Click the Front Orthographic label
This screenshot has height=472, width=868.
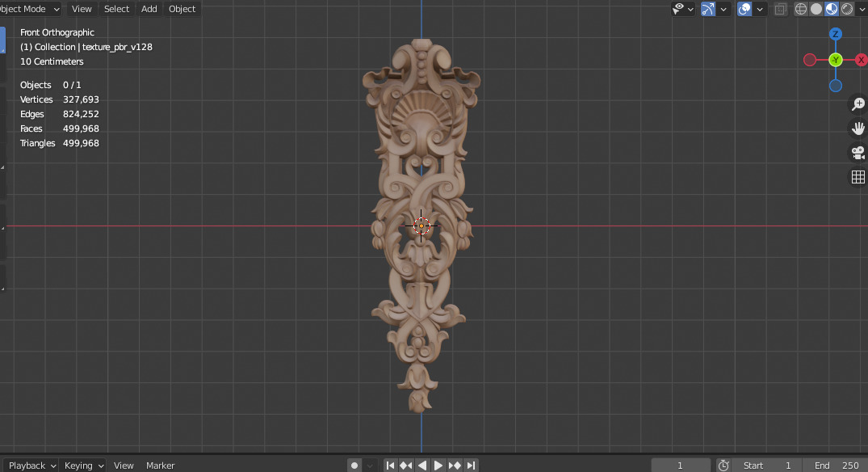coord(57,32)
